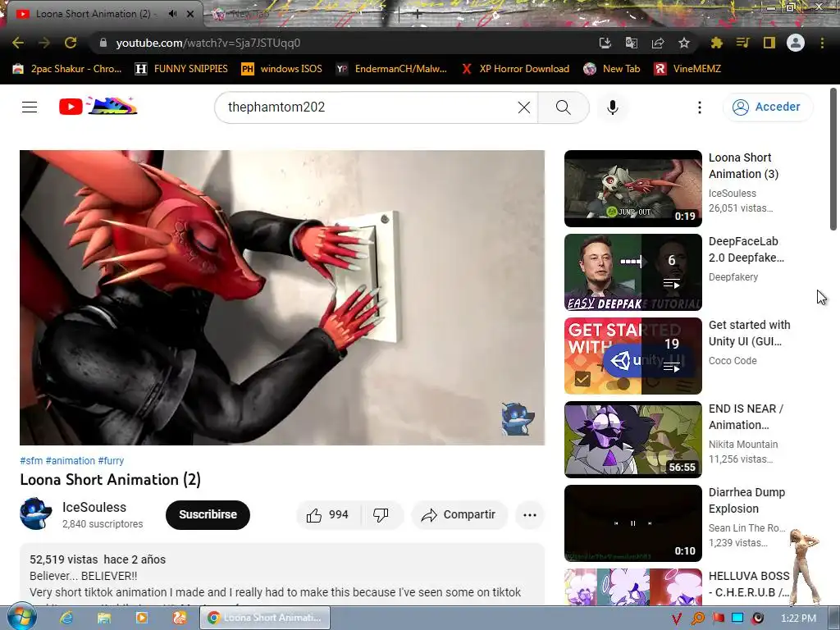Sign in with Acceder button
The width and height of the screenshot is (840, 630).
768,107
